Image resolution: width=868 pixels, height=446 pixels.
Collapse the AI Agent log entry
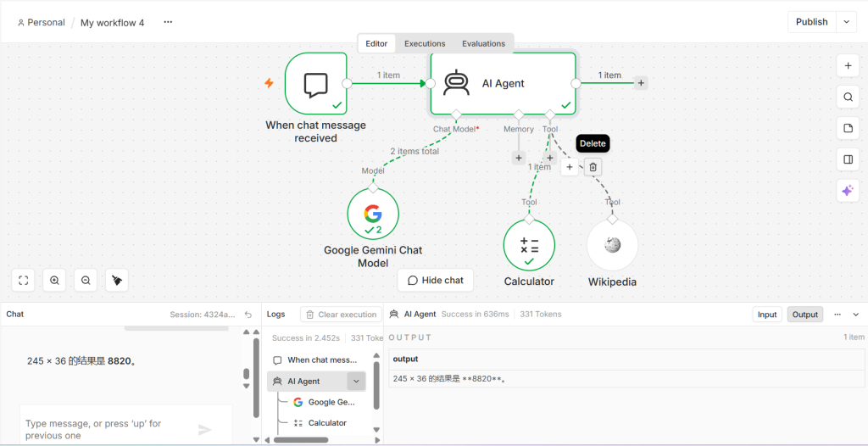coord(356,382)
